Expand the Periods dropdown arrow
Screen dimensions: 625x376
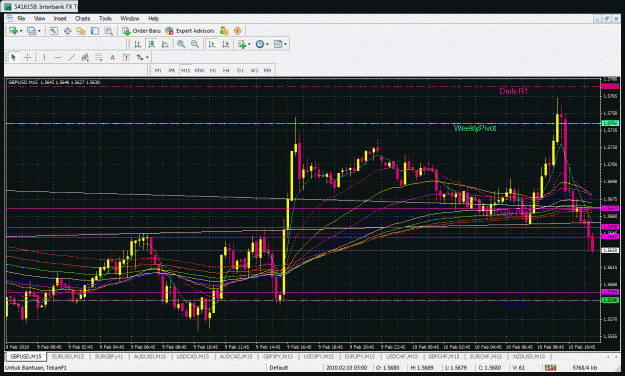pos(267,44)
